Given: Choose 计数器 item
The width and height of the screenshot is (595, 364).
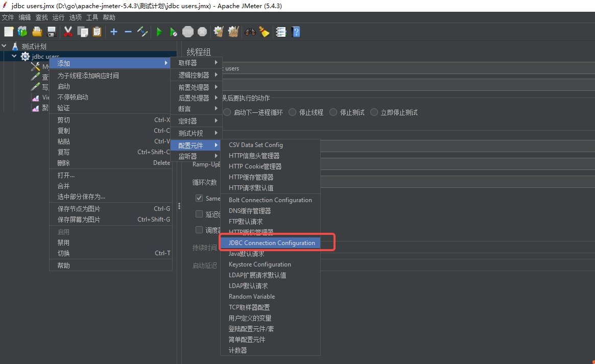Looking at the screenshot, I should pos(270,350).
